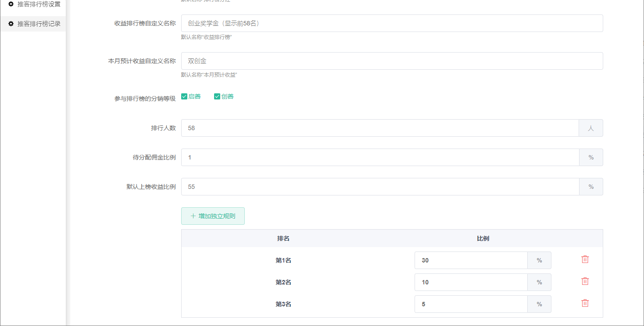Viewport: 644px width, 326px height.
Task: Open 推客排行榜记录 menu item
Action: pyautogui.click(x=39, y=24)
